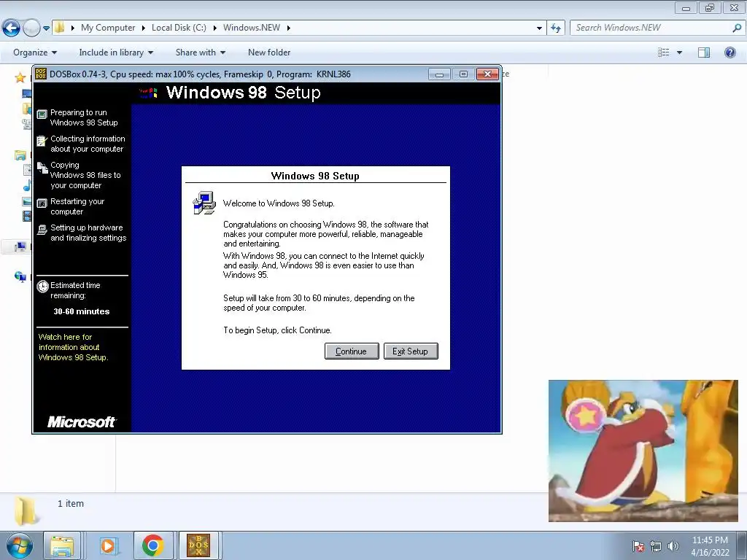This screenshot has width=747, height=560.
Task: Show the preview pane
Action: click(704, 52)
